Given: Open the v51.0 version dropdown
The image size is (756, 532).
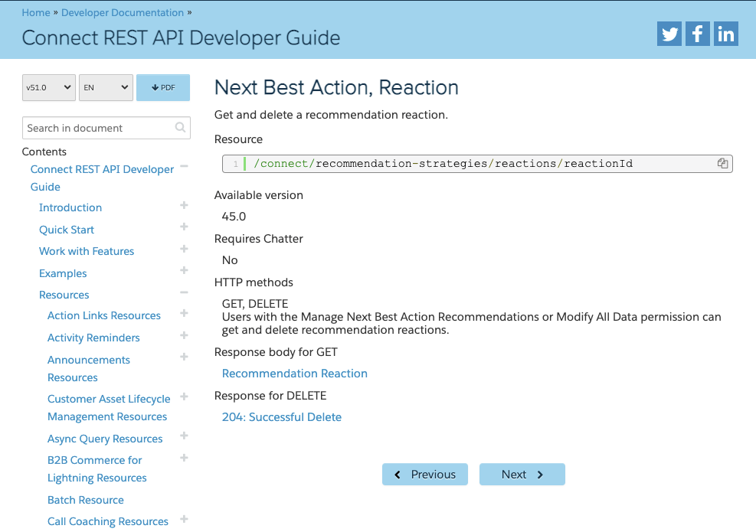Looking at the screenshot, I should [x=49, y=88].
